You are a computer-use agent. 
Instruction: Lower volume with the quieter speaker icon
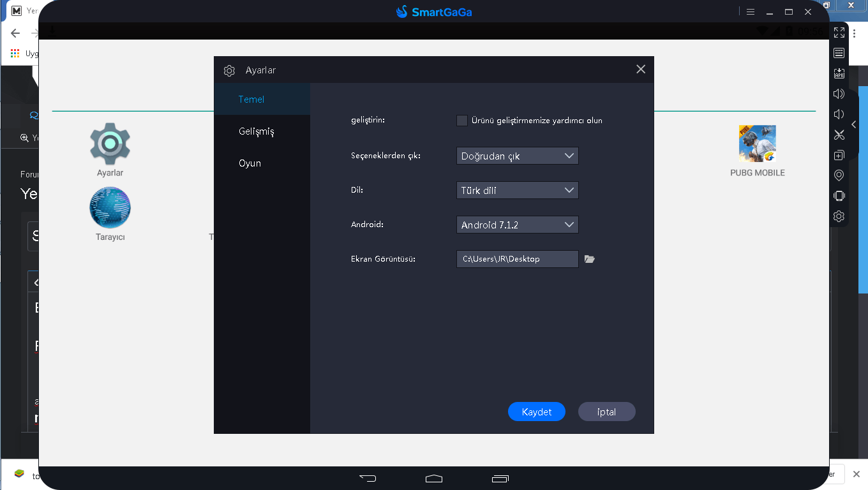point(839,114)
